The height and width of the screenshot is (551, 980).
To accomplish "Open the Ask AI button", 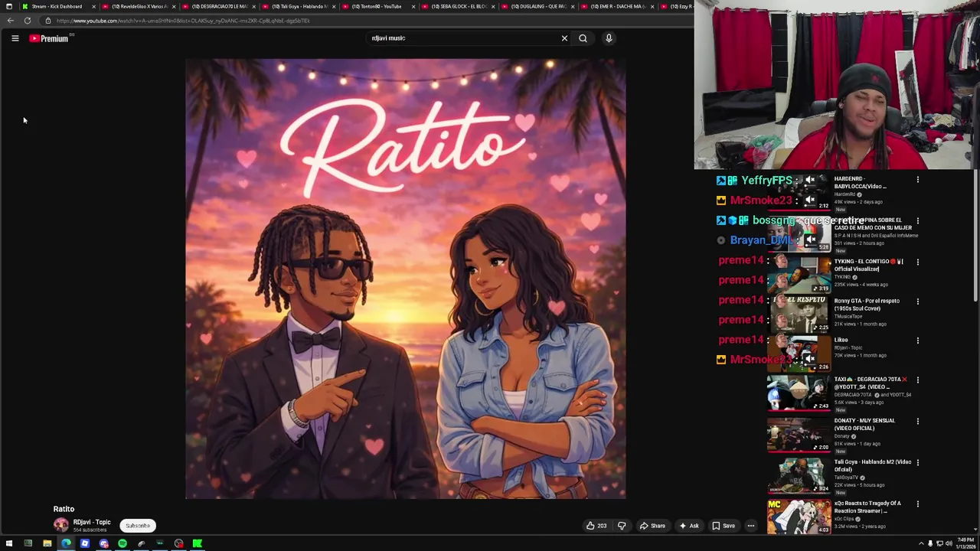I will [688, 526].
